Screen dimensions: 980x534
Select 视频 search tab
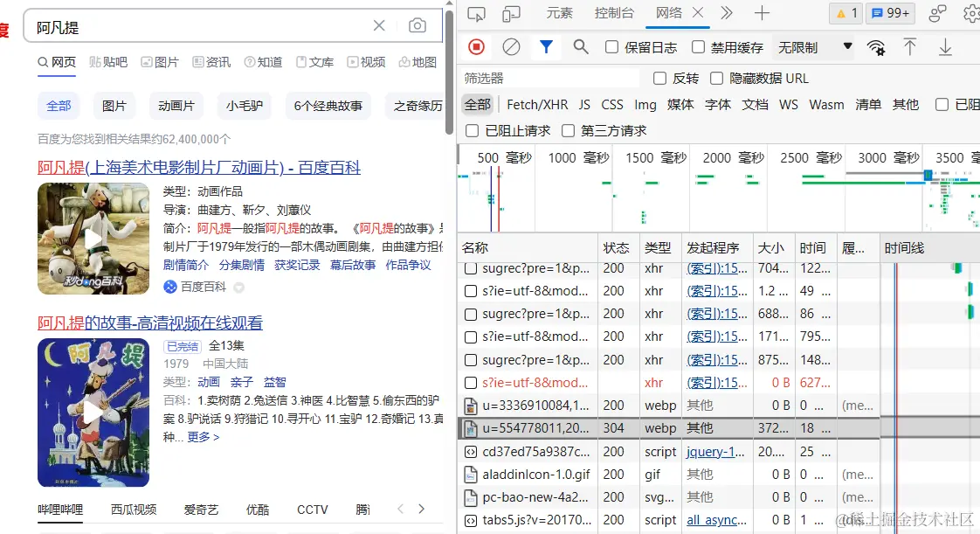click(x=366, y=62)
